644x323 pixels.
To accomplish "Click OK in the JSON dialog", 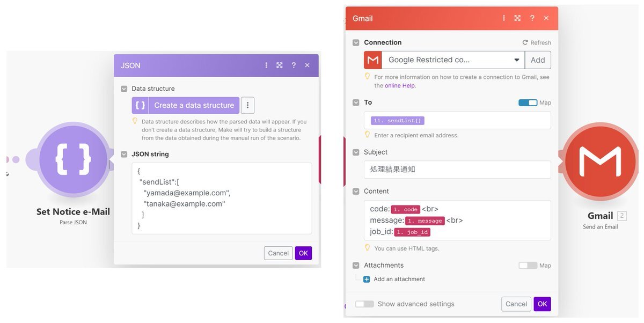I will (x=303, y=253).
